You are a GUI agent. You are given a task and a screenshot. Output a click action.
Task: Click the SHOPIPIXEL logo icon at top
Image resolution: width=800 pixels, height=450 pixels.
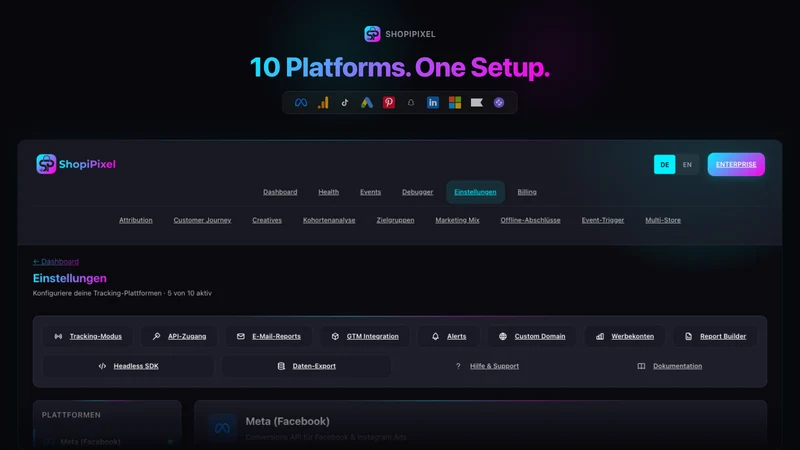coord(372,34)
